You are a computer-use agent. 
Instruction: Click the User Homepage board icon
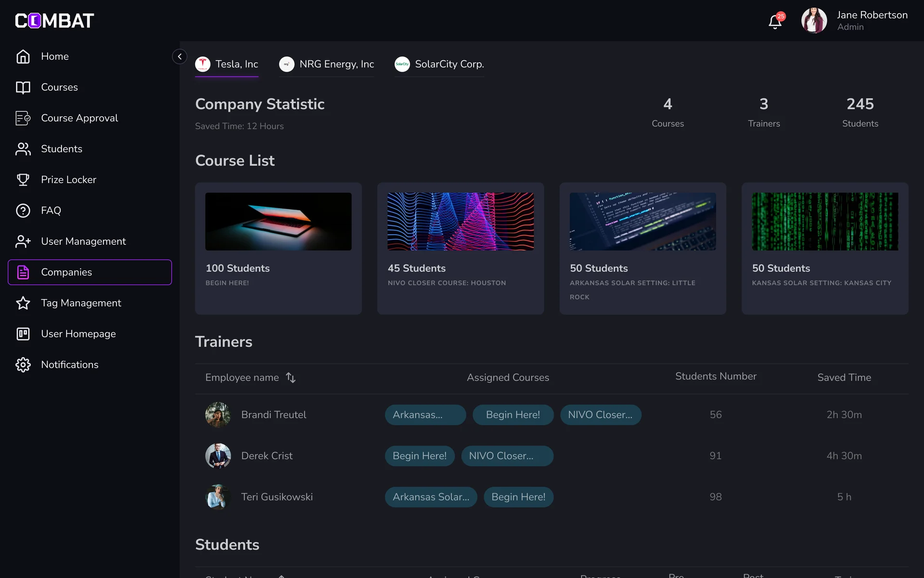pyautogui.click(x=23, y=334)
